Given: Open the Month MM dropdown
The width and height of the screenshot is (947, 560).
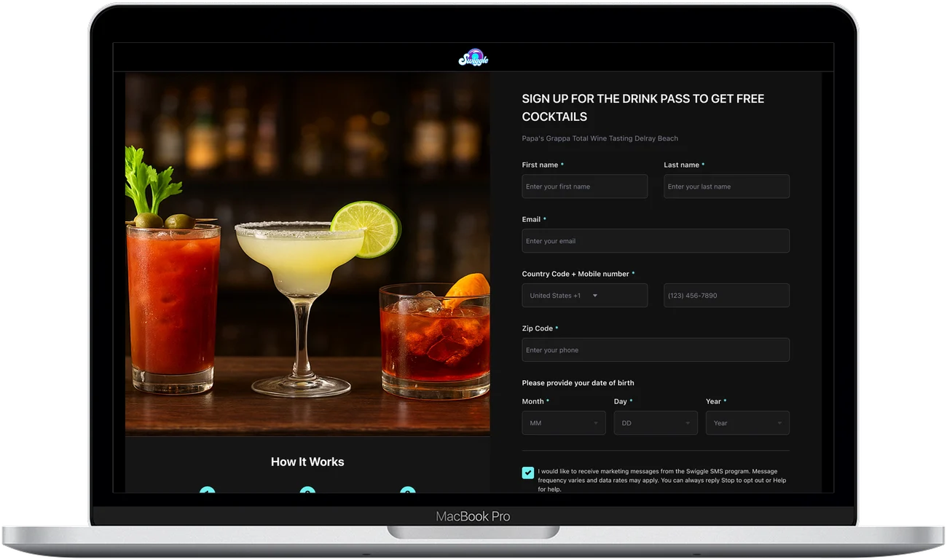Looking at the screenshot, I should coord(564,423).
